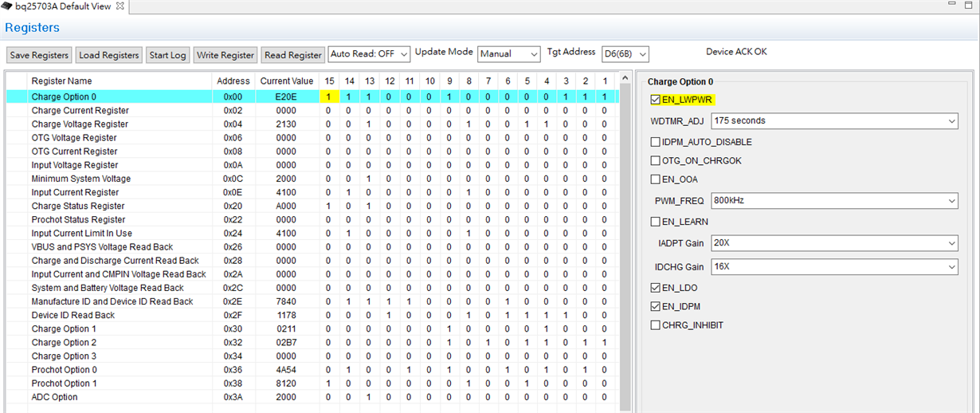The height and width of the screenshot is (413, 980).
Task: Click Start Log button
Action: [x=167, y=55]
